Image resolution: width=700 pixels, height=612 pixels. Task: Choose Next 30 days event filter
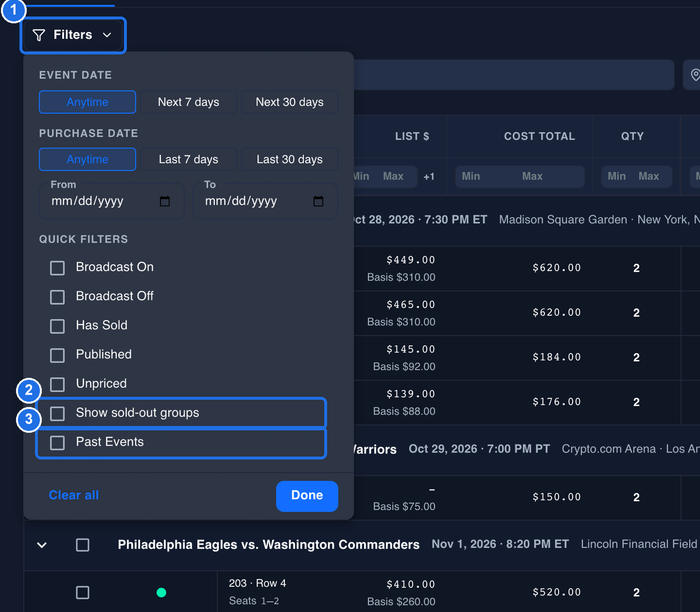coord(289,102)
